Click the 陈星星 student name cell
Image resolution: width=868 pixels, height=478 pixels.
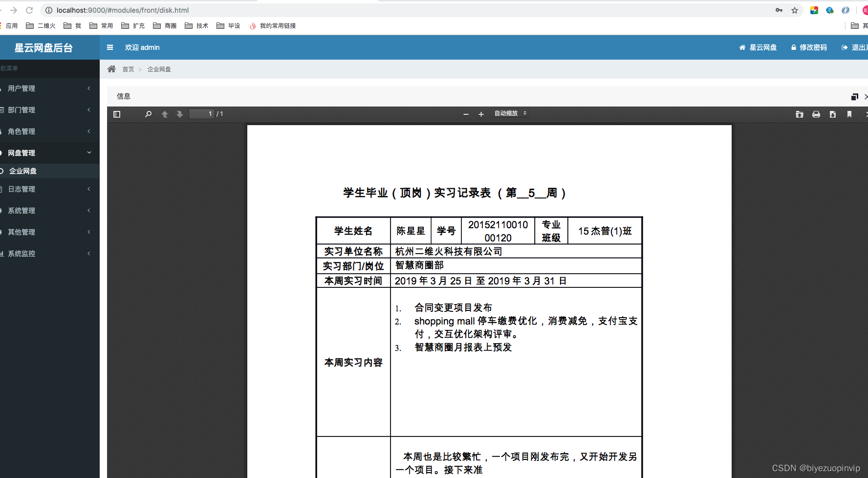pos(411,231)
